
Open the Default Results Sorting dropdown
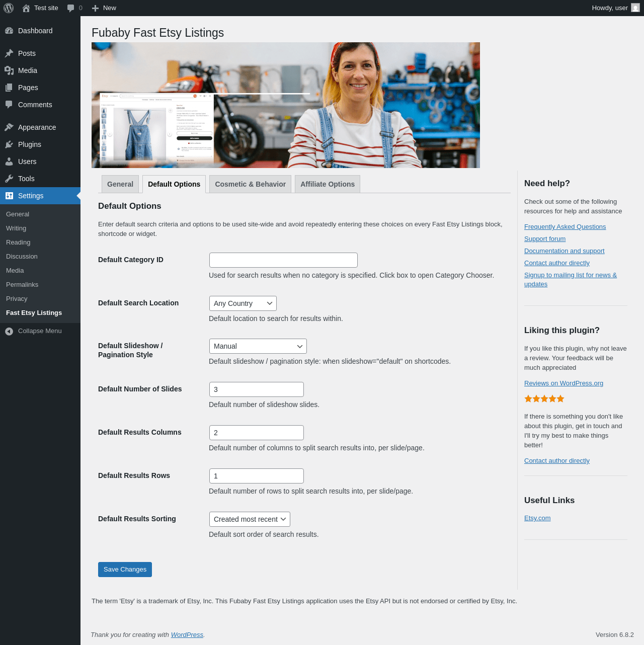click(250, 519)
